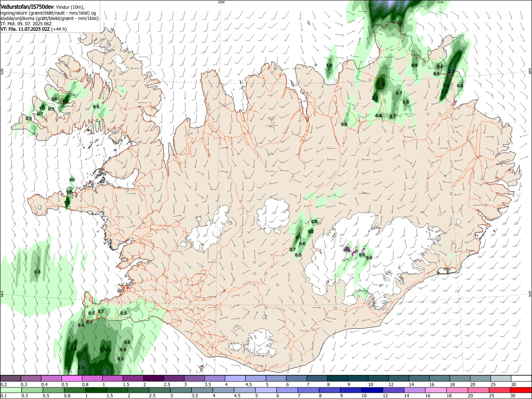Select the white swatch labeled 30 in top legend row
Screen dimensions: 532x399
click(522, 378)
